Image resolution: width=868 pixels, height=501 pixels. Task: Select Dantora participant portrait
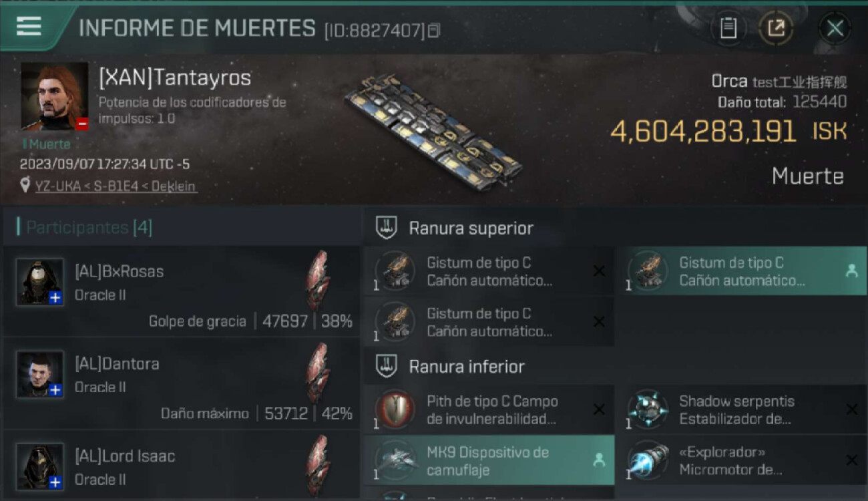(40, 375)
